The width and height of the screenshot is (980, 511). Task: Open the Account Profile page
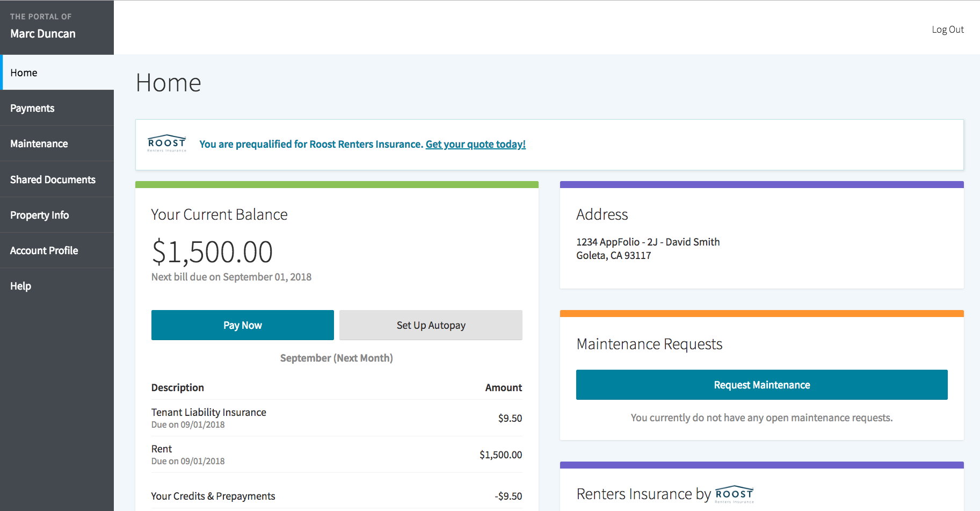44,250
